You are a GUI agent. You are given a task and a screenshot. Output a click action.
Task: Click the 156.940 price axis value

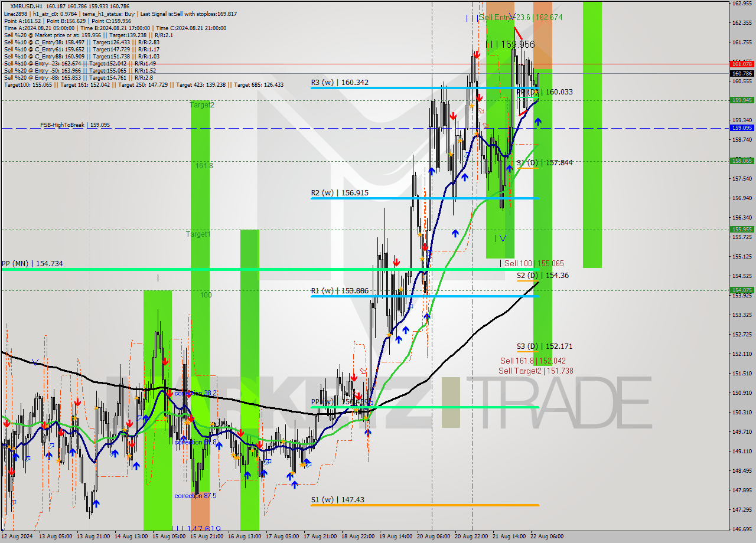[x=741, y=198]
